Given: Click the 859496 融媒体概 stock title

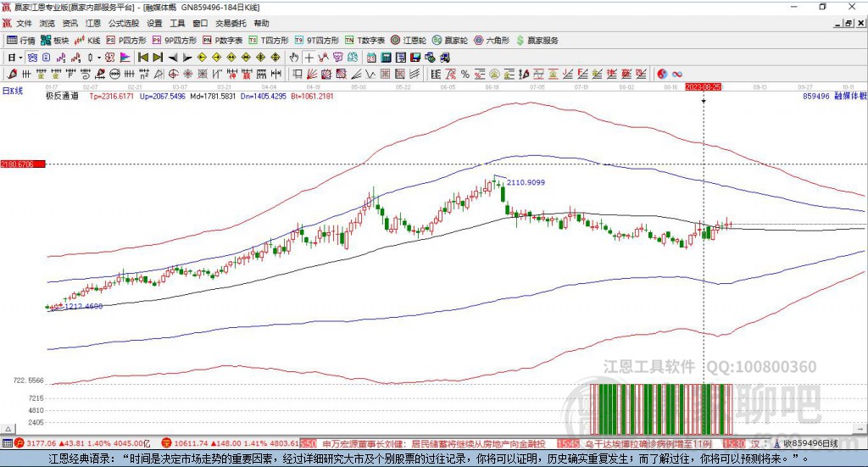Looking at the screenshot, I should point(835,96).
